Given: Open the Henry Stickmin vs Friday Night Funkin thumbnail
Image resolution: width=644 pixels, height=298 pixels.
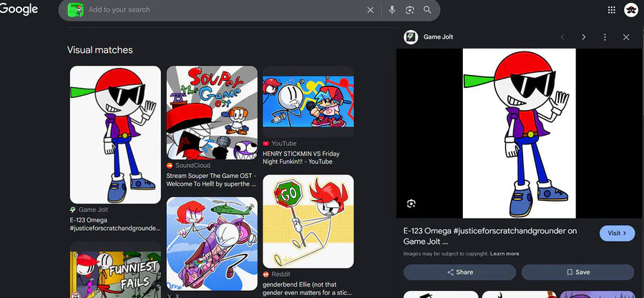Looking at the screenshot, I should [308, 101].
